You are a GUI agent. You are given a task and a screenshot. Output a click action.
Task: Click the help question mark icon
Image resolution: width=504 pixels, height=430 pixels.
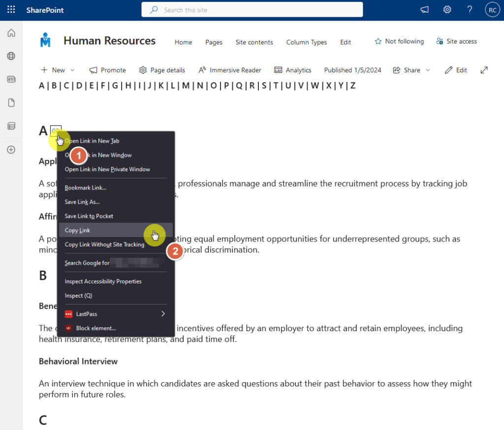pos(470,10)
